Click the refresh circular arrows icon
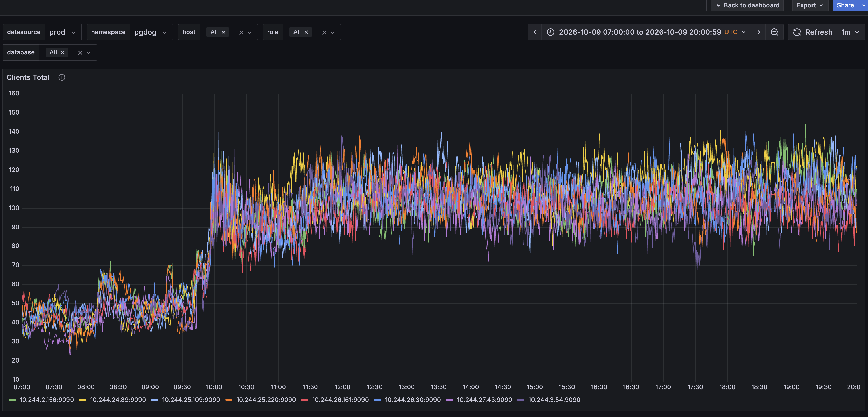This screenshot has height=417, width=868. click(x=796, y=32)
